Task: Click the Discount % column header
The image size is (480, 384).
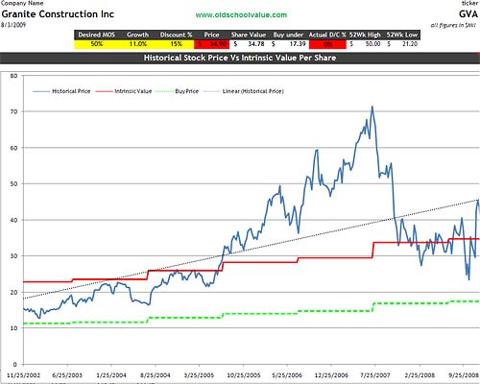Action: pyautogui.click(x=176, y=35)
